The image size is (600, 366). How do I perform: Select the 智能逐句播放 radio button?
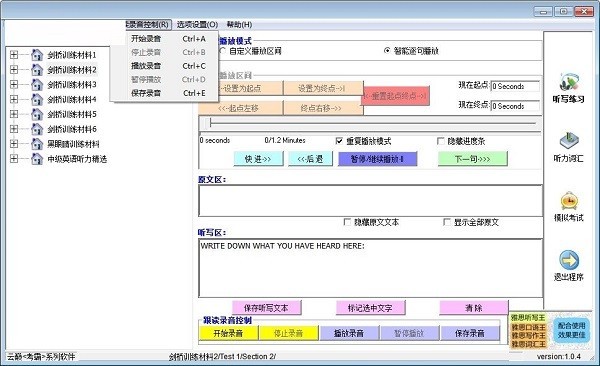coord(387,51)
